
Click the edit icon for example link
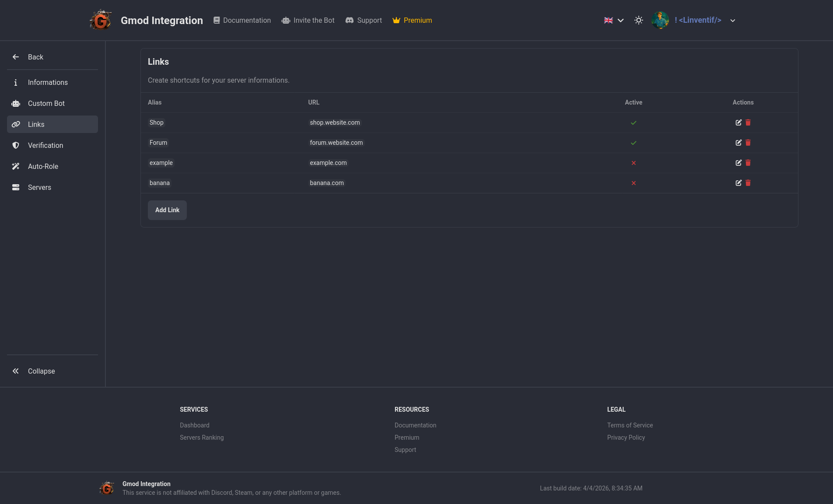click(738, 163)
